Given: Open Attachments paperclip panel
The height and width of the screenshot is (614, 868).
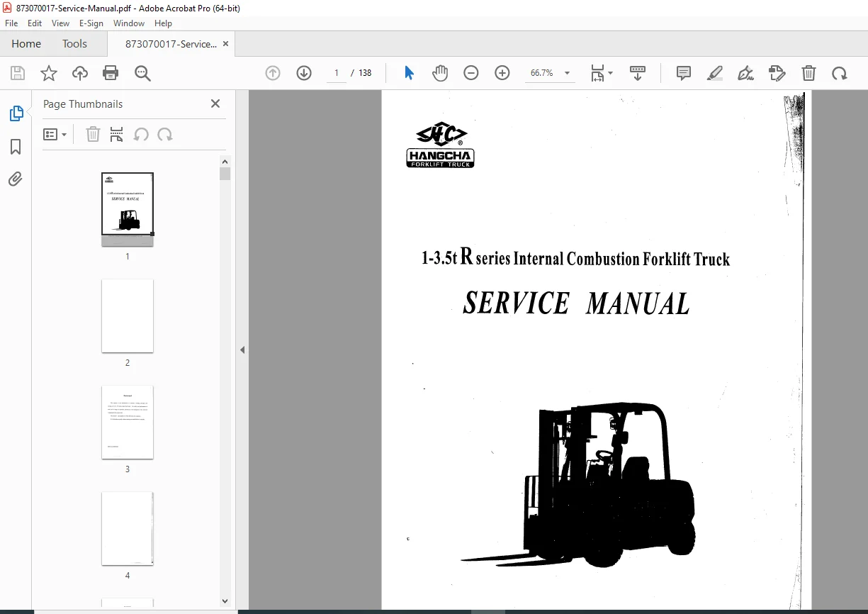Looking at the screenshot, I should (16, 179).
